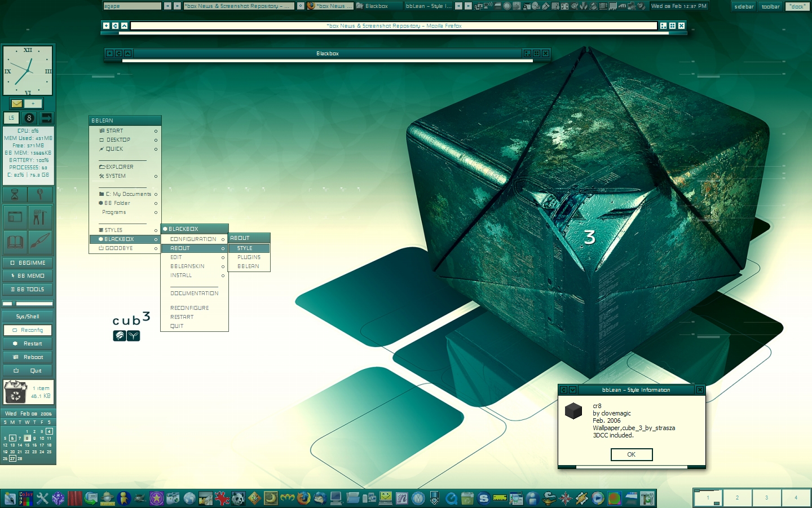Open the pliers and hammer tools icon
This screenshot has height=508, width=812.
(40, 217)
